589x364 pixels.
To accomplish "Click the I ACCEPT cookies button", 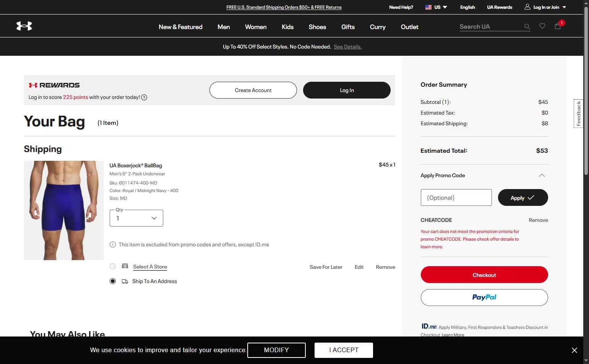I will click(344, 350).
